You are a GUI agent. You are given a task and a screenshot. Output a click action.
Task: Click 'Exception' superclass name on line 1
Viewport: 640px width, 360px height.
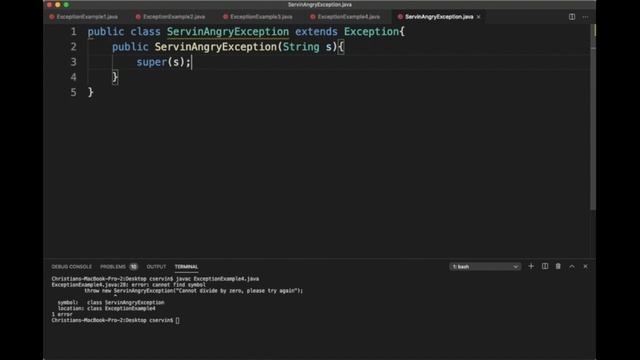coord(371,31)
